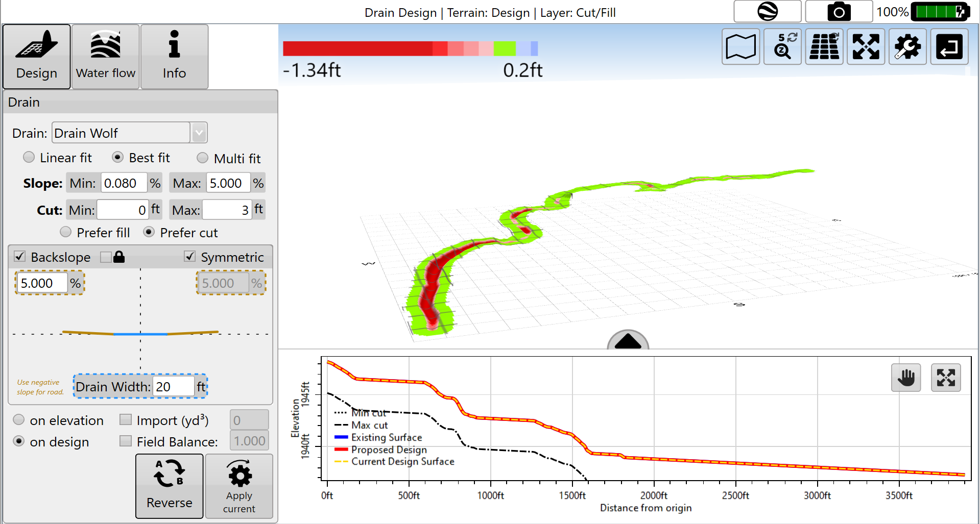Screen dimensions: 980x524
Task: Switch to the Water flow tab
Action: coord(106,57)
